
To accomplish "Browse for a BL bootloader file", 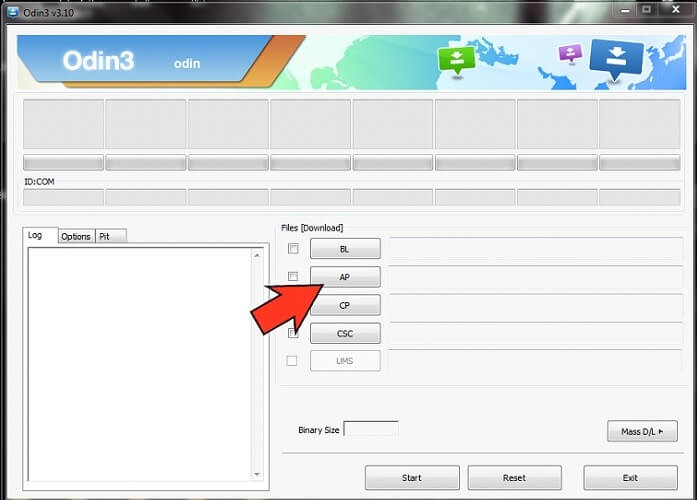I will point(345,248).
